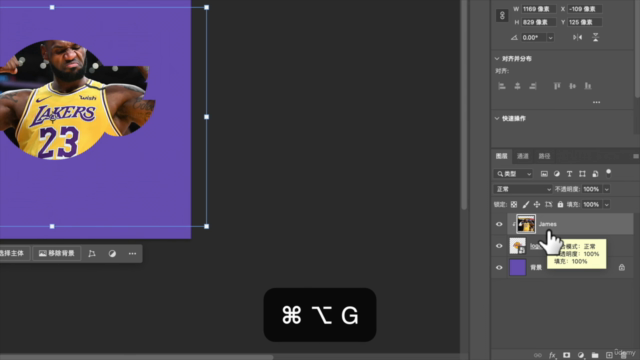Click the height H input field
Screen dimensions: 640x360
[x=538, y=22]
